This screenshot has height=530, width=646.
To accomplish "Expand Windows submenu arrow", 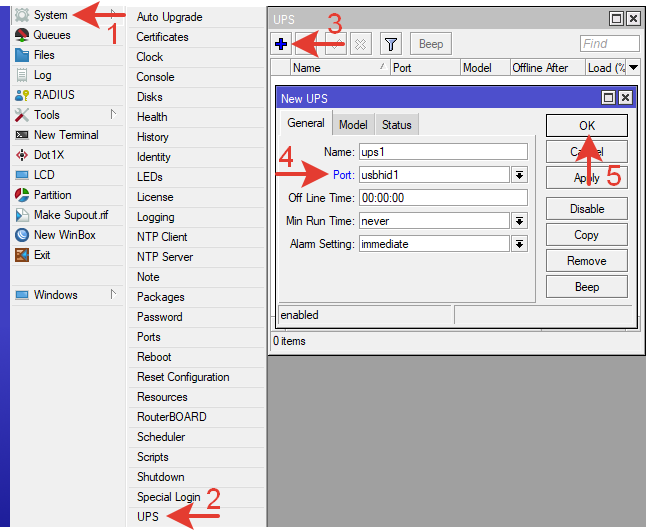I will point(113,295).
